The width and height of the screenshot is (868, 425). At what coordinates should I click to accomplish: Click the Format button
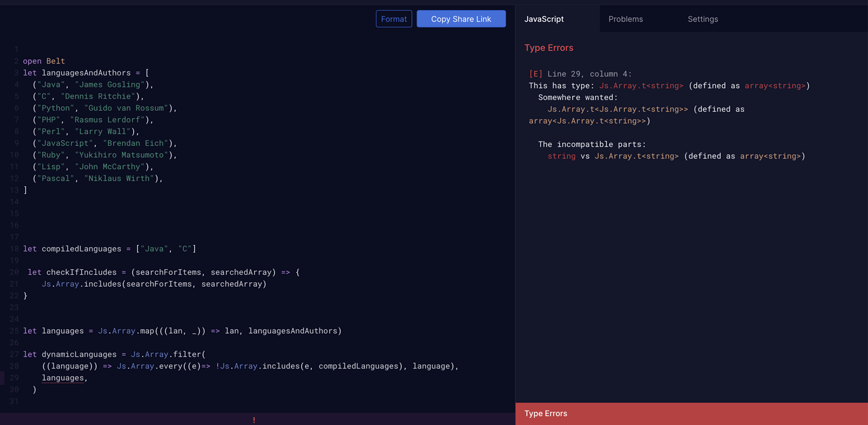coord(394,19)
